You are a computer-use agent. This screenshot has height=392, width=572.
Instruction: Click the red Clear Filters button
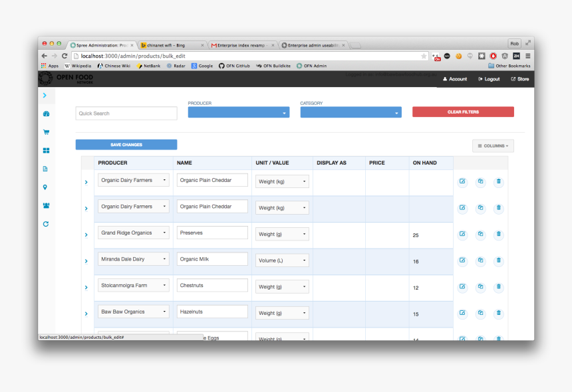click(463, 112)
